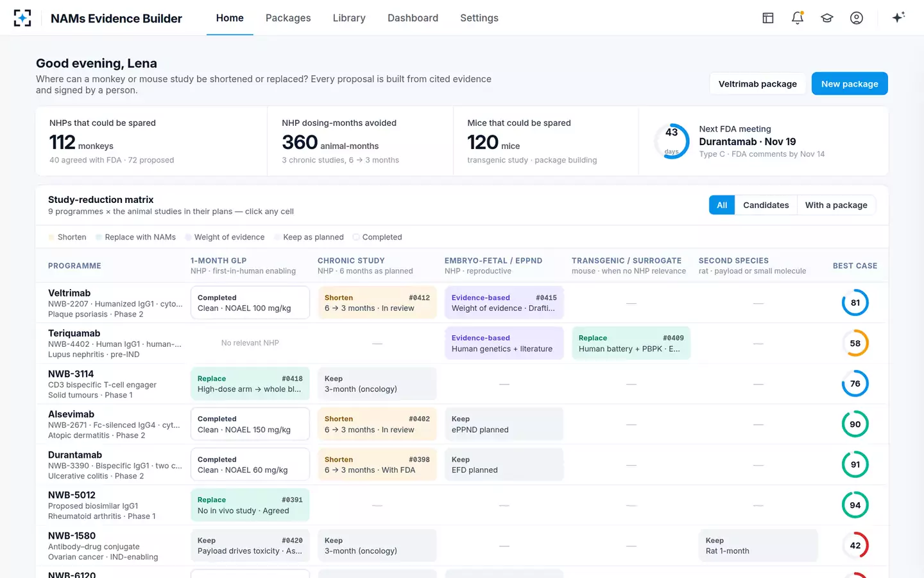
Task: Open NWB-3114 Keep 3-month oncology cell
Action: 377,383
